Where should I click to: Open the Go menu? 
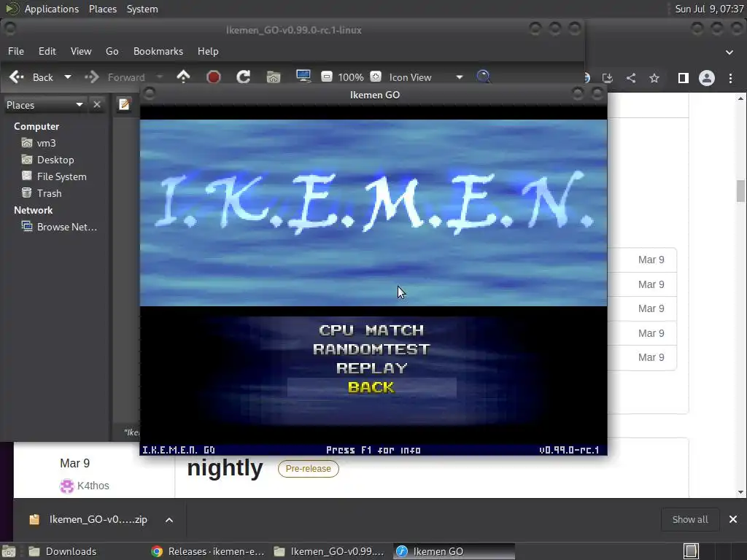[x=112, y=51]
